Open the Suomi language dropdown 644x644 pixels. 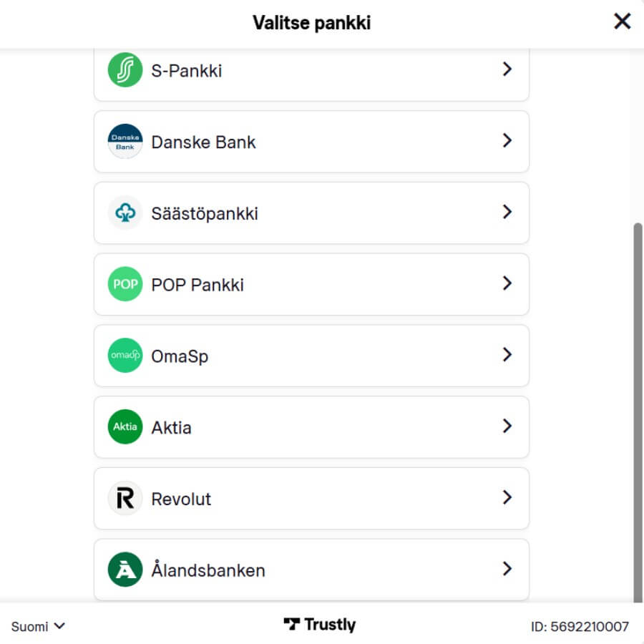point(39,626)
